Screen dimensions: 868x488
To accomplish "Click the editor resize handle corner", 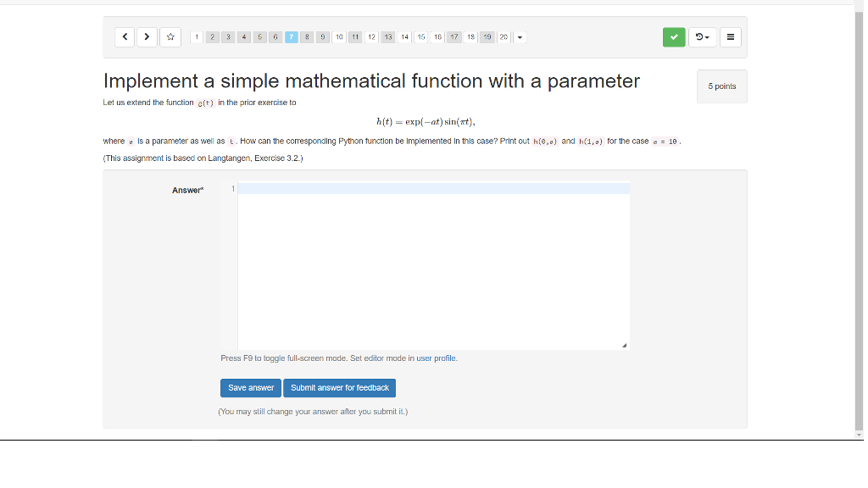I will click(x=625, y=346).
